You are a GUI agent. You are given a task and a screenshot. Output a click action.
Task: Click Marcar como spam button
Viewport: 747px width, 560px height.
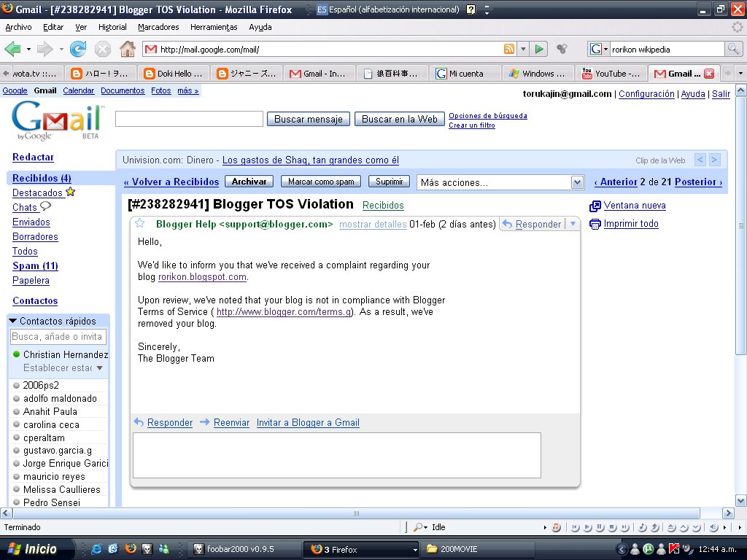tap(321, 182)
